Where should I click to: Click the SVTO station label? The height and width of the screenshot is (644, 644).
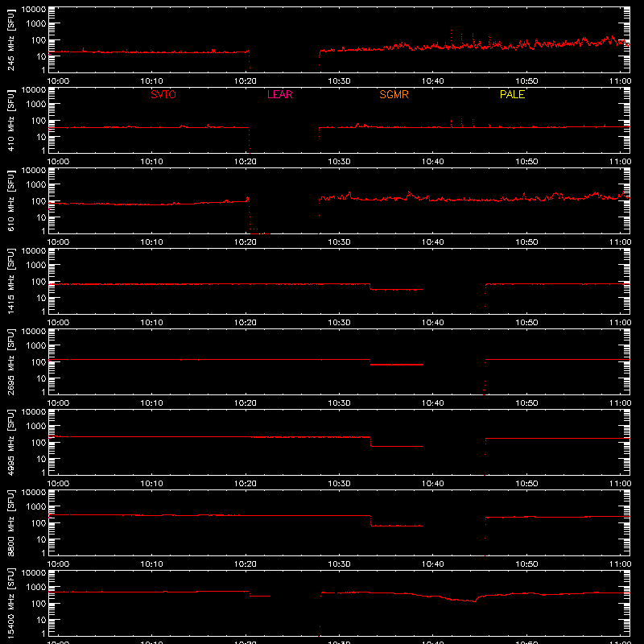pos(163,94)
